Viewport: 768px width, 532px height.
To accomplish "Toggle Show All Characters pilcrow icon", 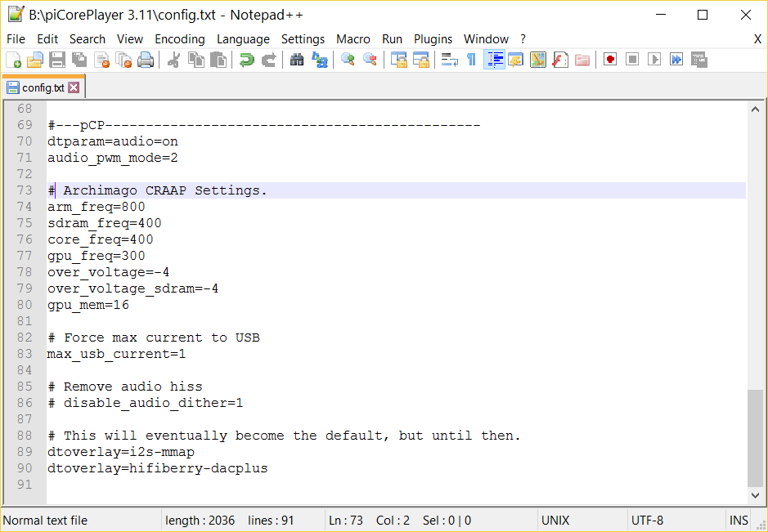I will click(471, 60).
